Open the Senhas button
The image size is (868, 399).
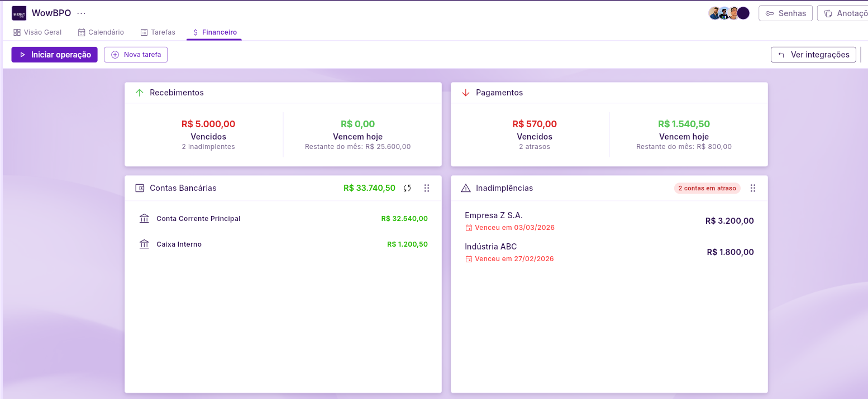(x=785, y=13)
